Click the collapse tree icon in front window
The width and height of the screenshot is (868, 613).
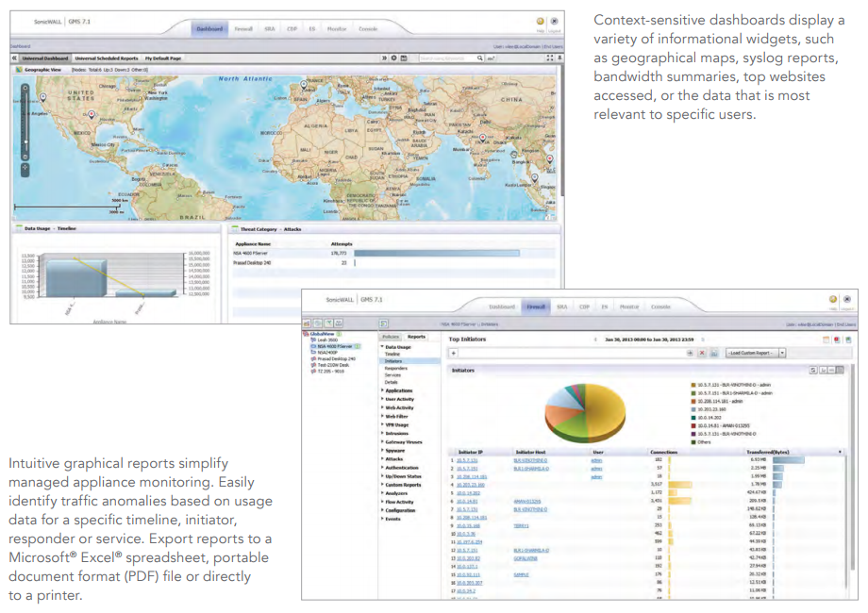(x=384, y=323)
